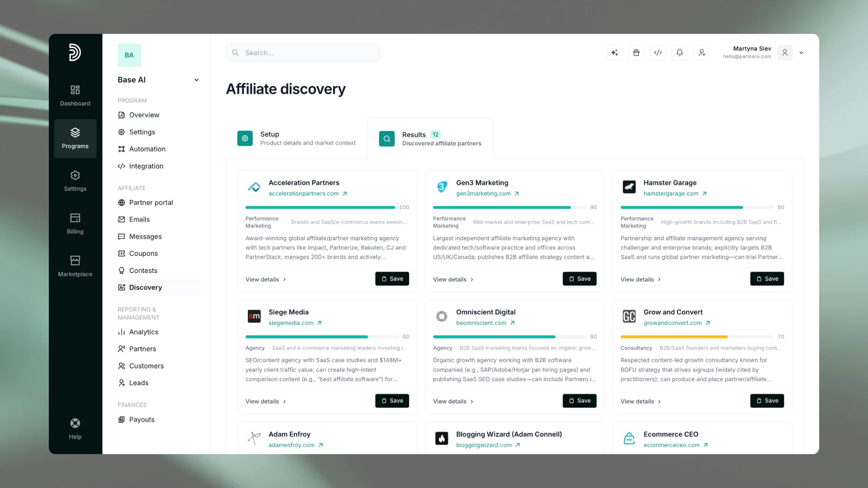Click the code embed icon in header
868x488 pixels.
[x=658, y=53]
